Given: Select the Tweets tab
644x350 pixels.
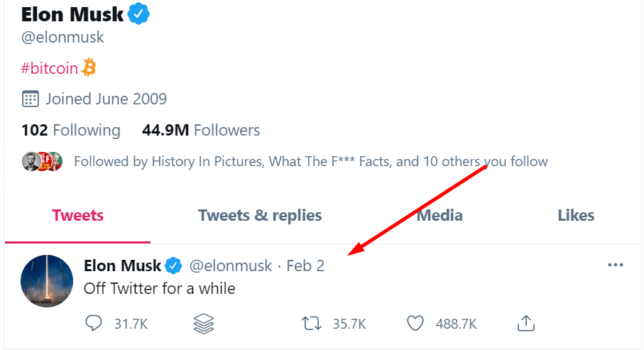Looking at the screenshot, I should click(x=78, y=215).
